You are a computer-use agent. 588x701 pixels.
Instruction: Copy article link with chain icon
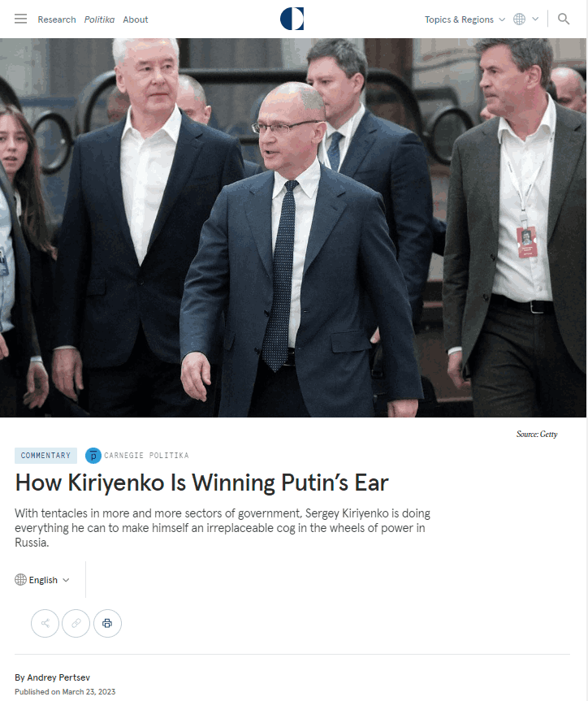pos(76,623)
